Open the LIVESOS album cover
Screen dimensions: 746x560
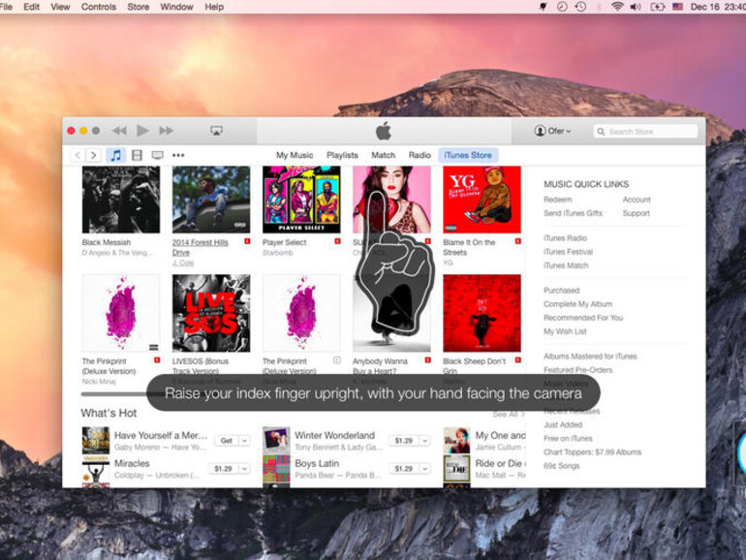pyautogui.click(x=211, y=313)
